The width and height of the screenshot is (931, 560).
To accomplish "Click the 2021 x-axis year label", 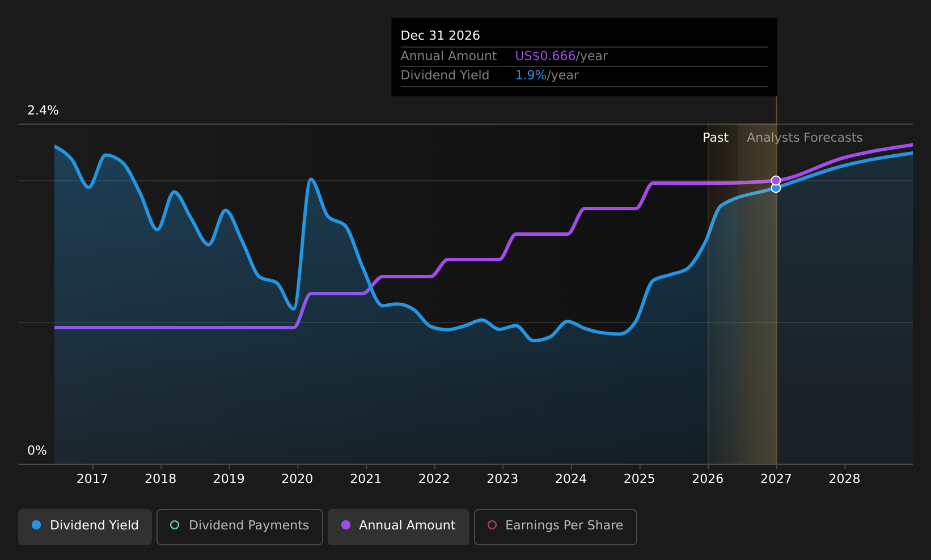I will point(366,479).
